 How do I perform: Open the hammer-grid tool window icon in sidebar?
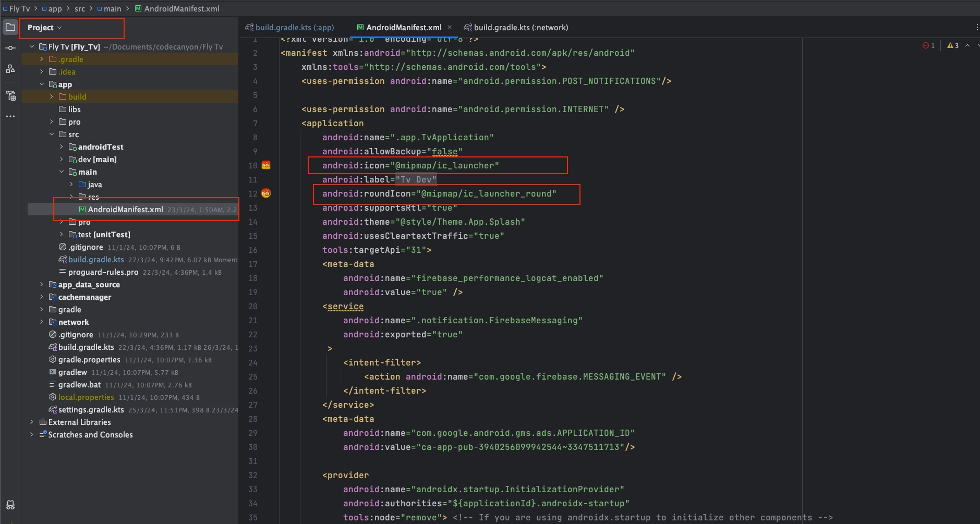tap(10, 95)
